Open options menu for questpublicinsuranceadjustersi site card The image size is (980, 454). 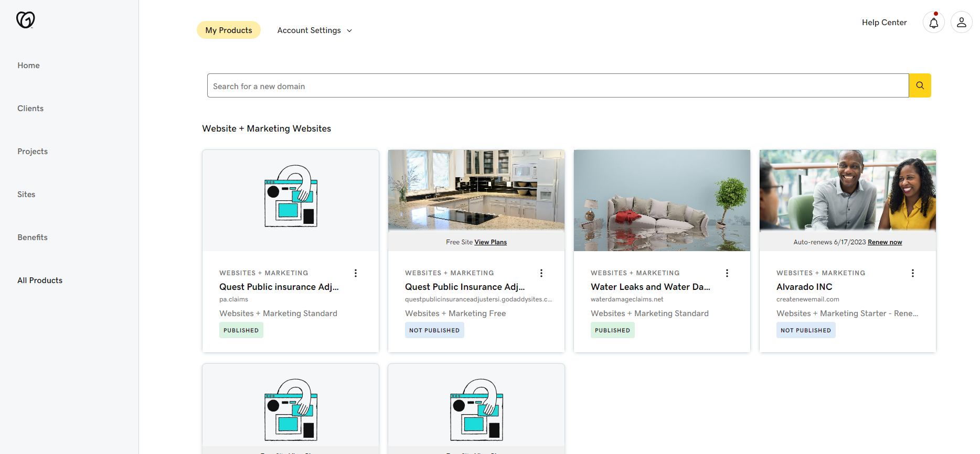tap(541, 273)
